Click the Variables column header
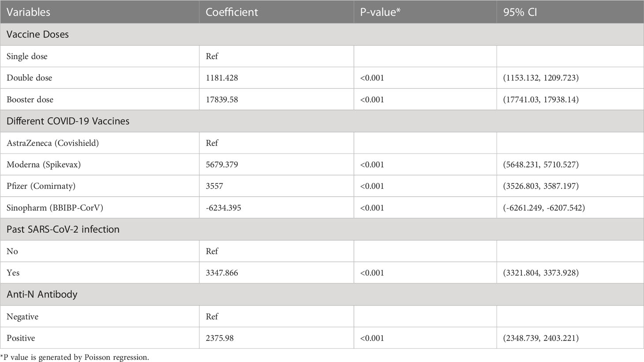 (28, 12)
